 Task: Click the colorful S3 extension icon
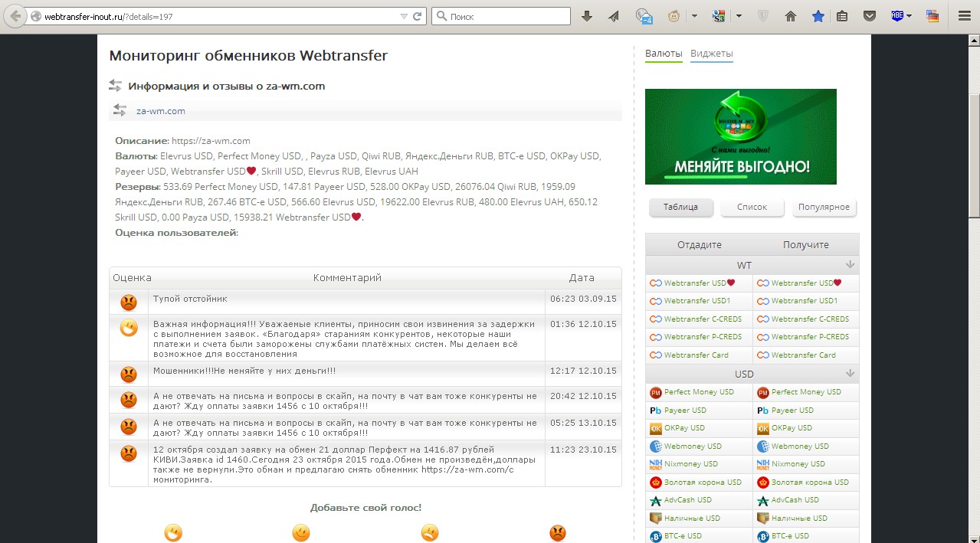click(719, 16)
